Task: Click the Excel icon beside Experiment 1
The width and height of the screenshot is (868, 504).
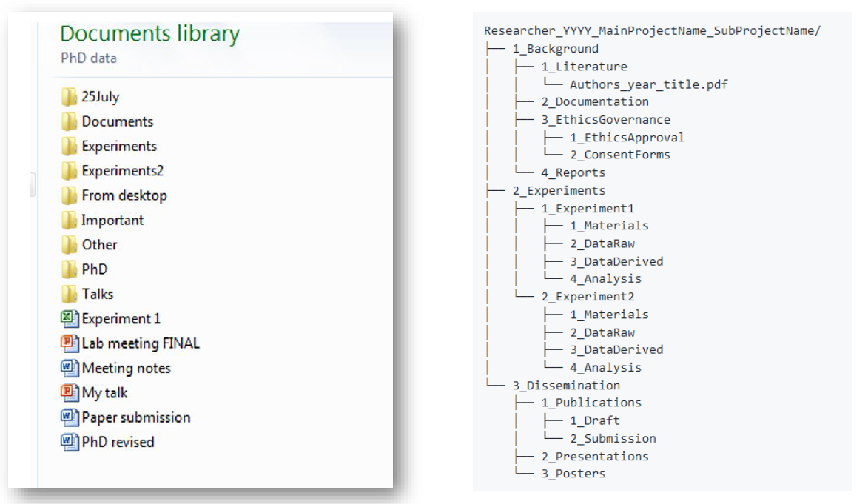Action: click(x=68, y=320)
